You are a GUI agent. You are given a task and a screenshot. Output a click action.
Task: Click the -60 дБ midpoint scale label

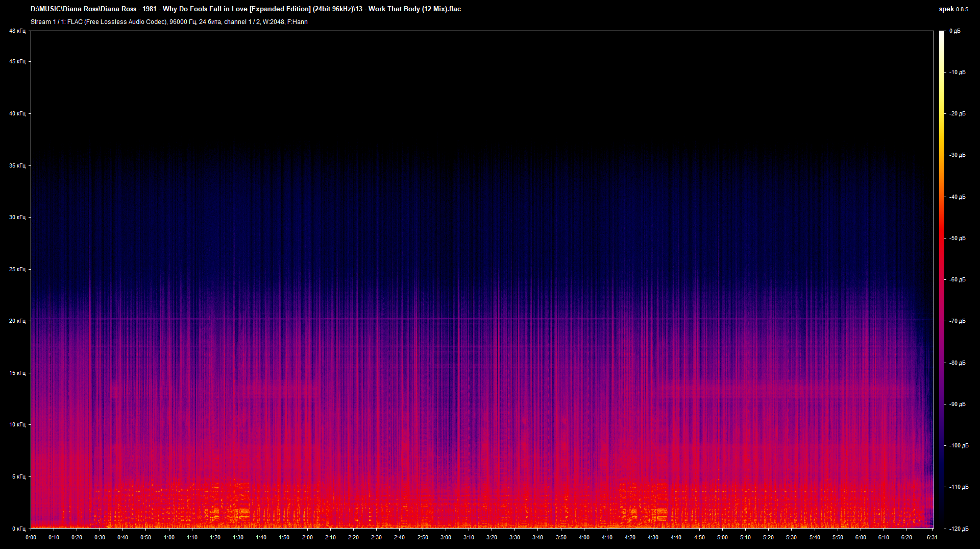tap(958, 279)
